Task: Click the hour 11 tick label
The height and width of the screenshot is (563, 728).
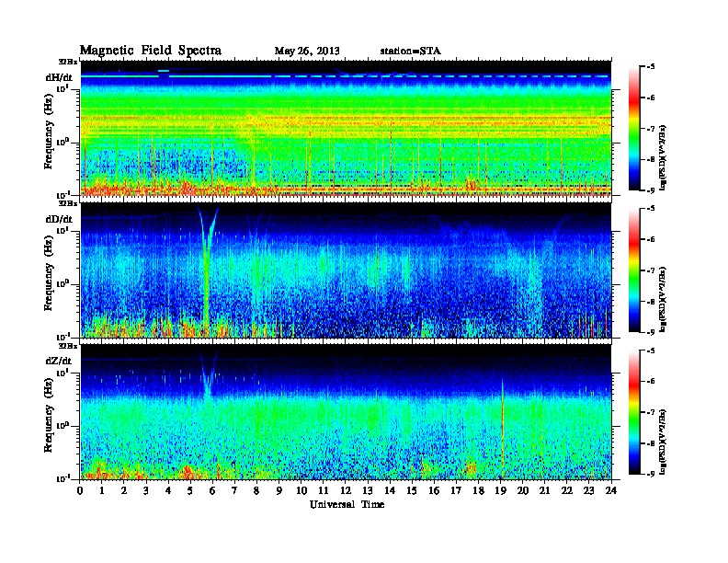Action: pyautogui.click(x=324, y=490)
